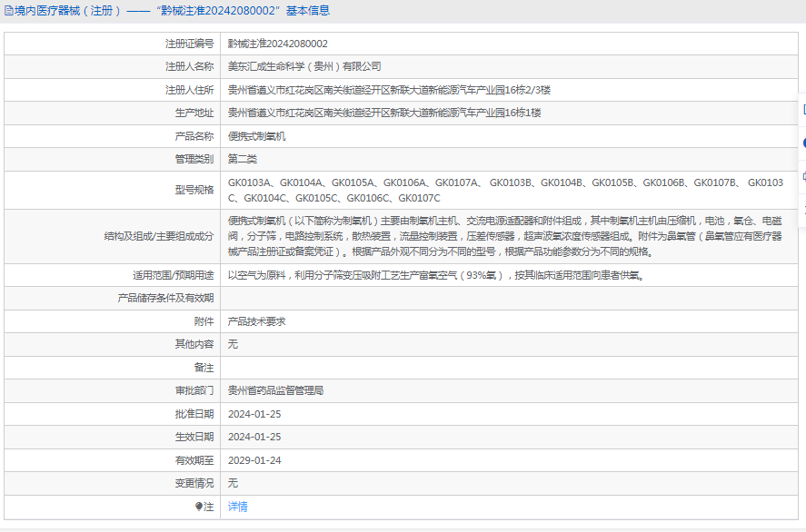Screen dimensions: 806x532
Task: Click the 备注 label
Action: tap(204, 368)
